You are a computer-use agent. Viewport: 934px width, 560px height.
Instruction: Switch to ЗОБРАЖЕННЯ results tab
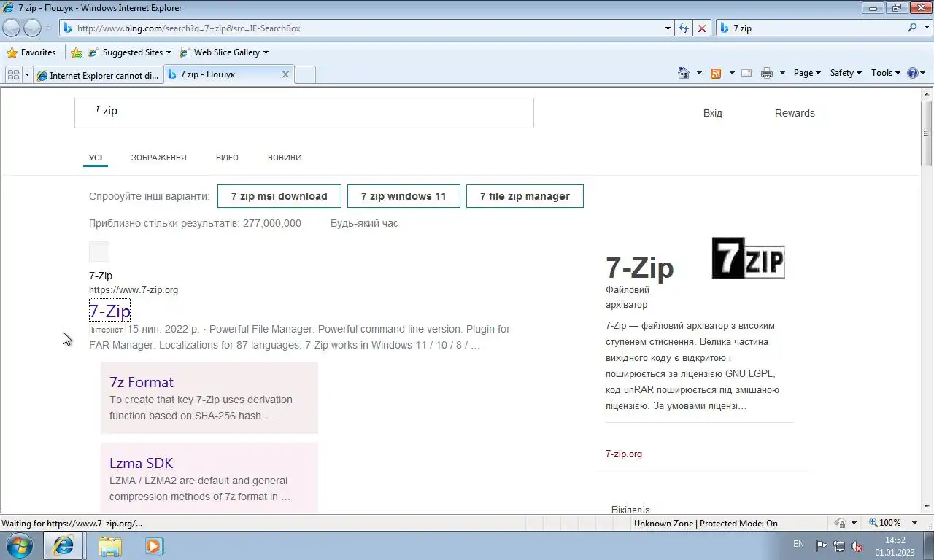coord(159,157)
